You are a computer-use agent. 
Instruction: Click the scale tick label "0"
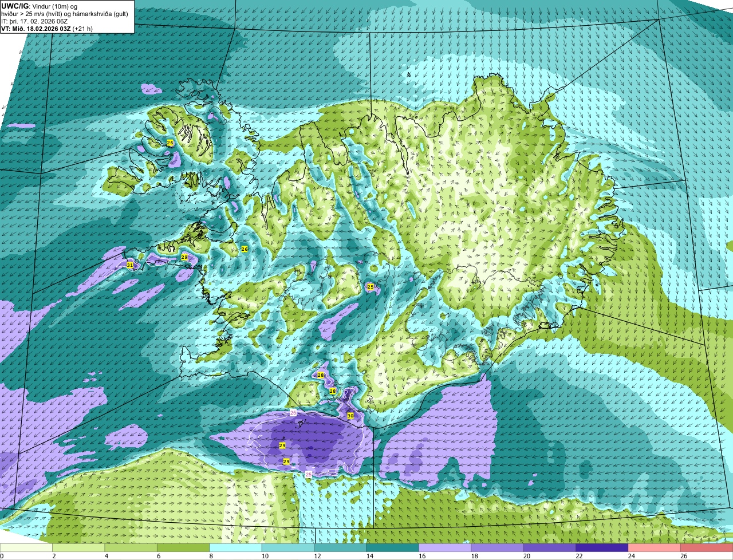[2, 556]
